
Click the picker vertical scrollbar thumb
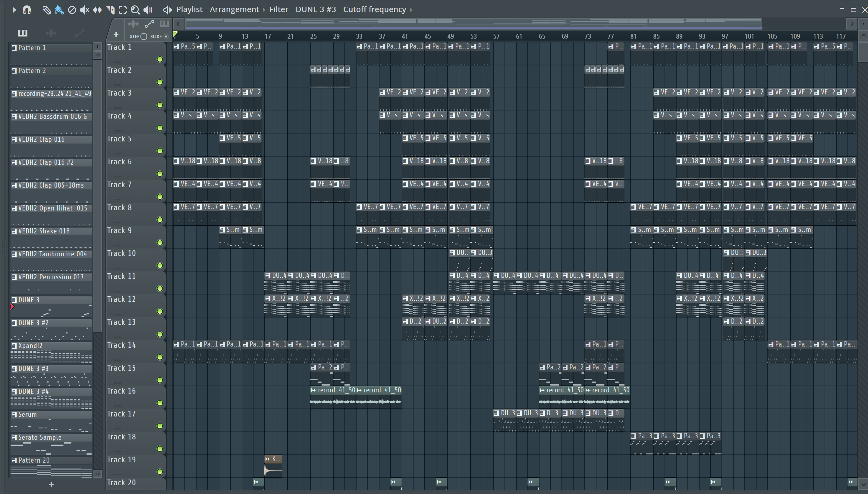tap(98, 196)
